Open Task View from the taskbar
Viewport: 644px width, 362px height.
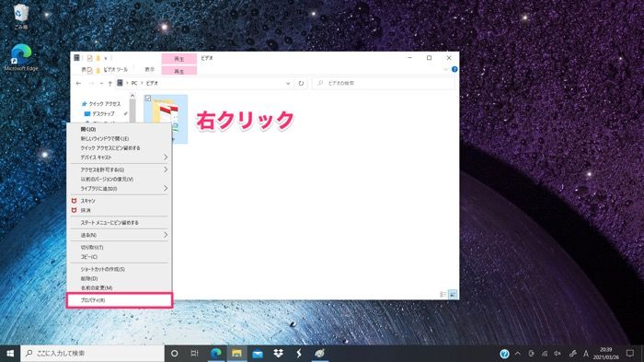pyautogui.click(x=195, y=354)
